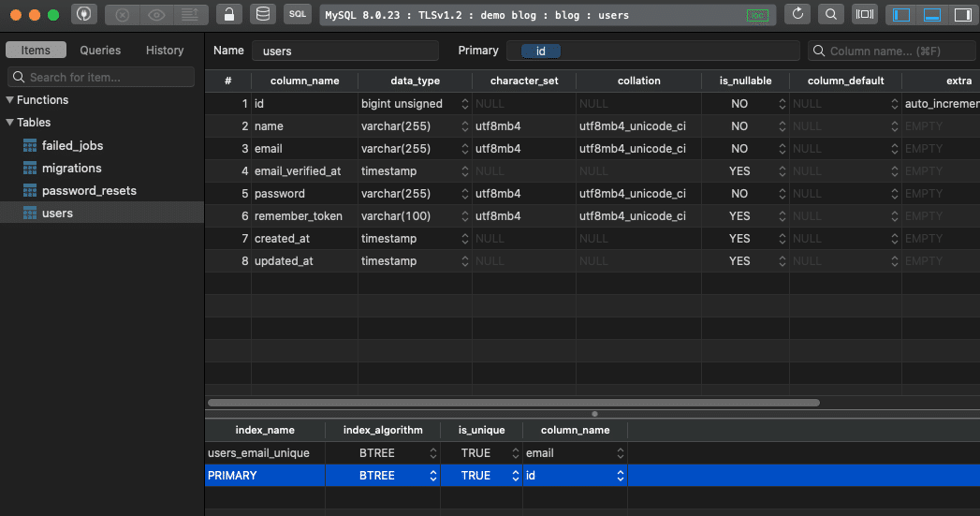Collapse the Tables tree section
Viewport: 980px width, 516px height.
(9, 123)
